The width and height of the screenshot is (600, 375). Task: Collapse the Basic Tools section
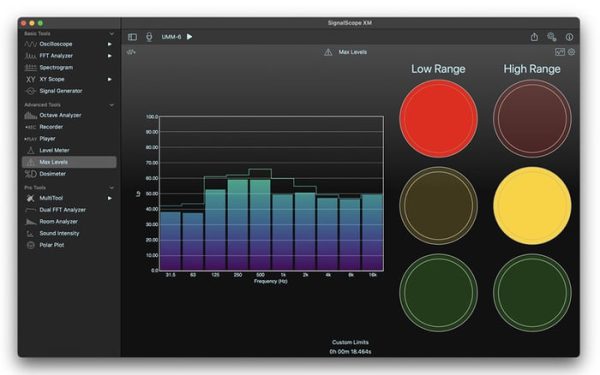[x=111, y=34]
